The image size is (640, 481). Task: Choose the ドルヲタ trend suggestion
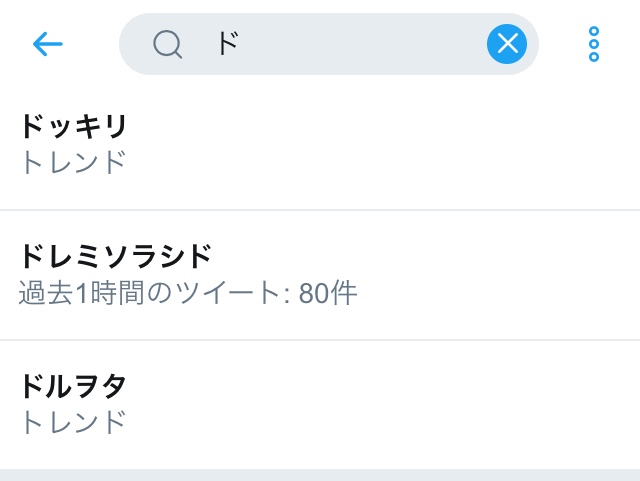(x=74, y=387)
